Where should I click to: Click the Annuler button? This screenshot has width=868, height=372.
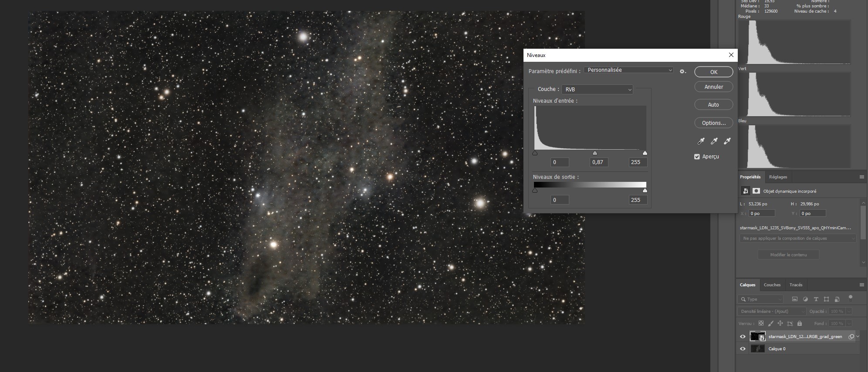tap(713, 87)
